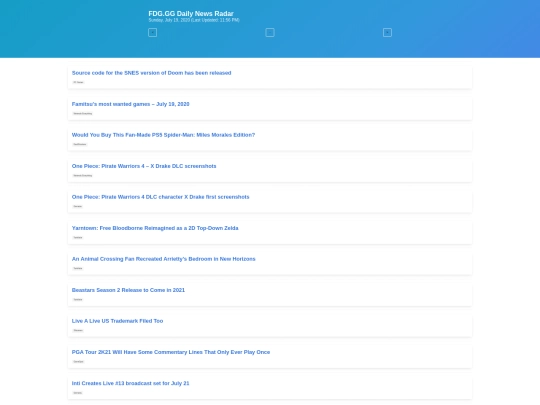
Task: Open PGA Tour 2K21 commentary lines article
Action: [x=171, y=352]
